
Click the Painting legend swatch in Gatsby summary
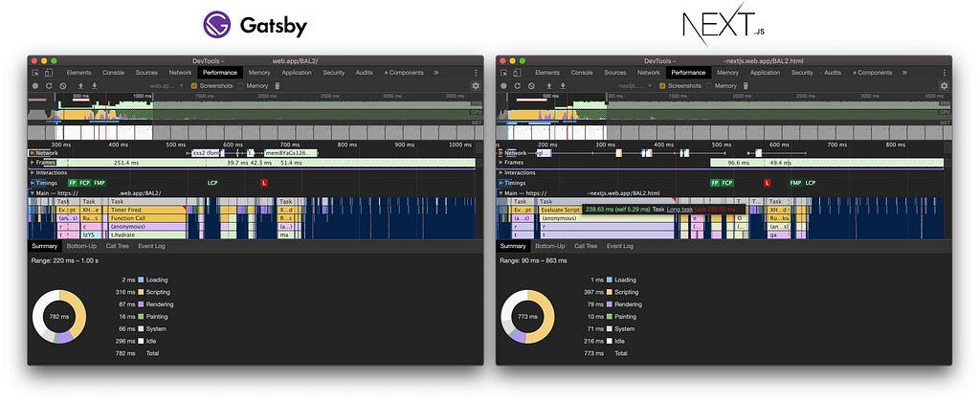click(142, 317)
